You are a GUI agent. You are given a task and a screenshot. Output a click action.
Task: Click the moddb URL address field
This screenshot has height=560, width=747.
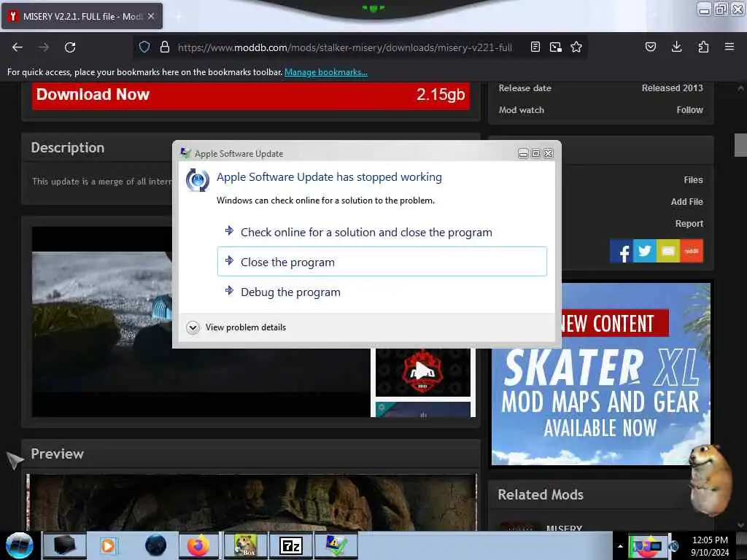click(x=345, y=47)
